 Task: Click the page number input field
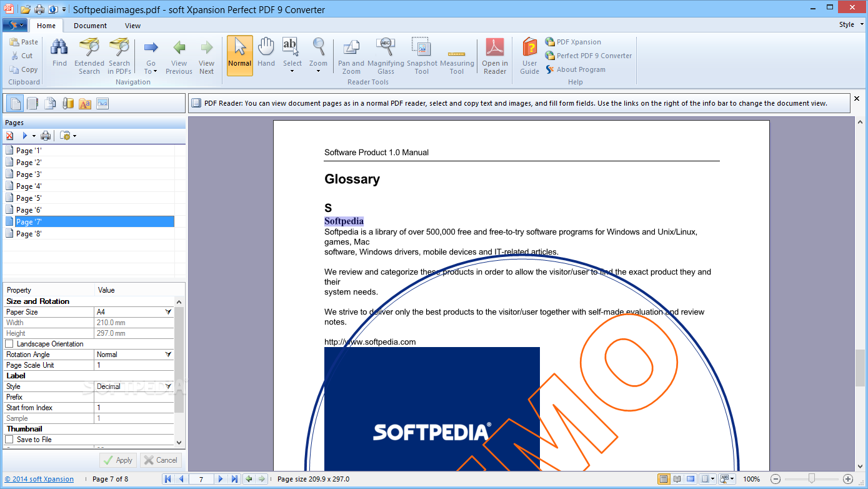pos(201,479)
